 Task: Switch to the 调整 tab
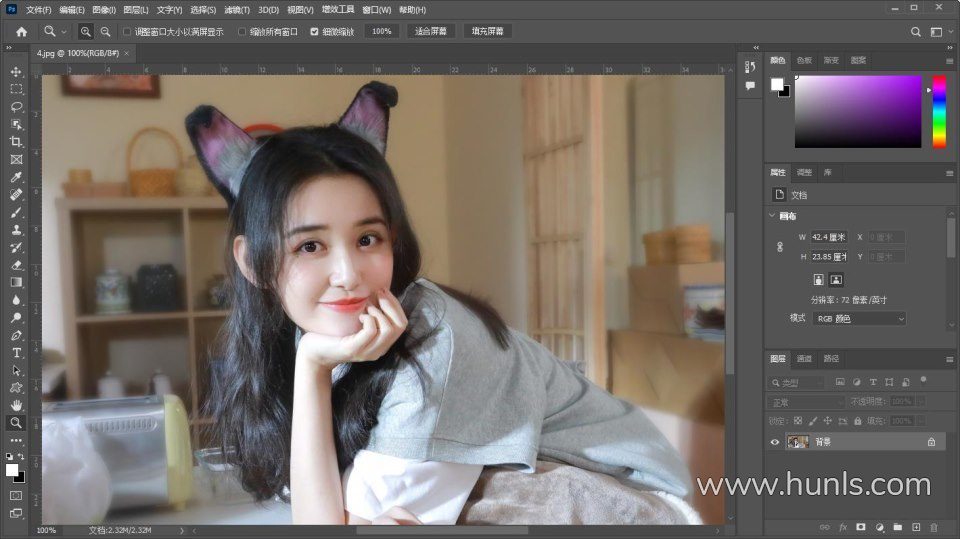tap(804, 173)
